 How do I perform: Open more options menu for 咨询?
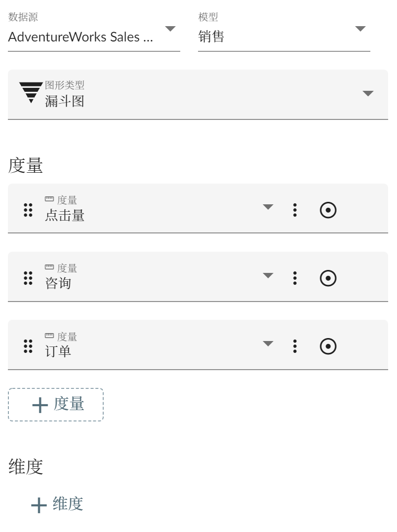click(295, 278)
